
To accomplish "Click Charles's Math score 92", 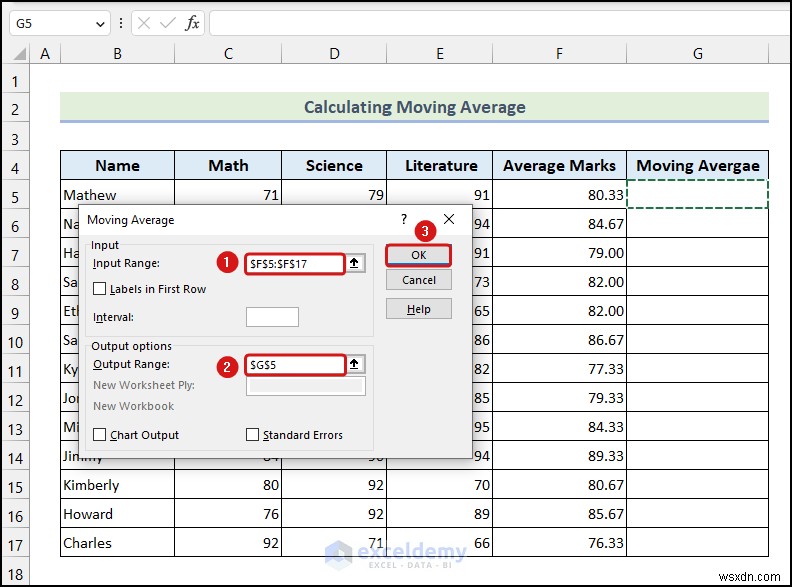I will 228,543.
